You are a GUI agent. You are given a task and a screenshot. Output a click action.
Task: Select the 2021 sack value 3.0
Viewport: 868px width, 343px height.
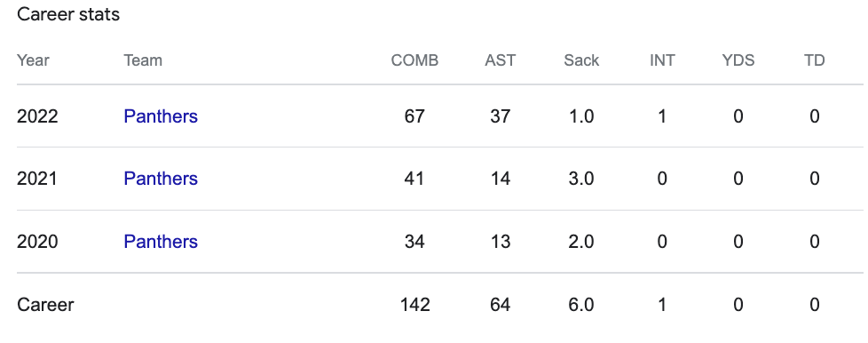click(581, 179)
